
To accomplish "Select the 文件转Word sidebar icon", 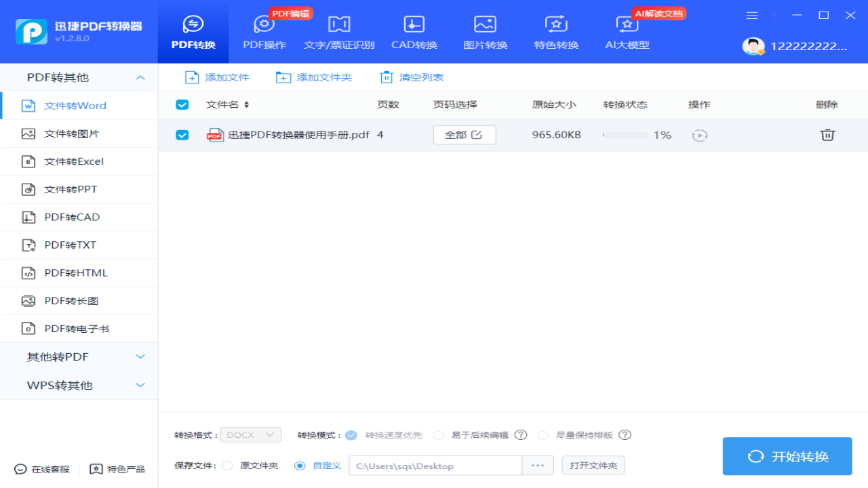I will 28,105.
